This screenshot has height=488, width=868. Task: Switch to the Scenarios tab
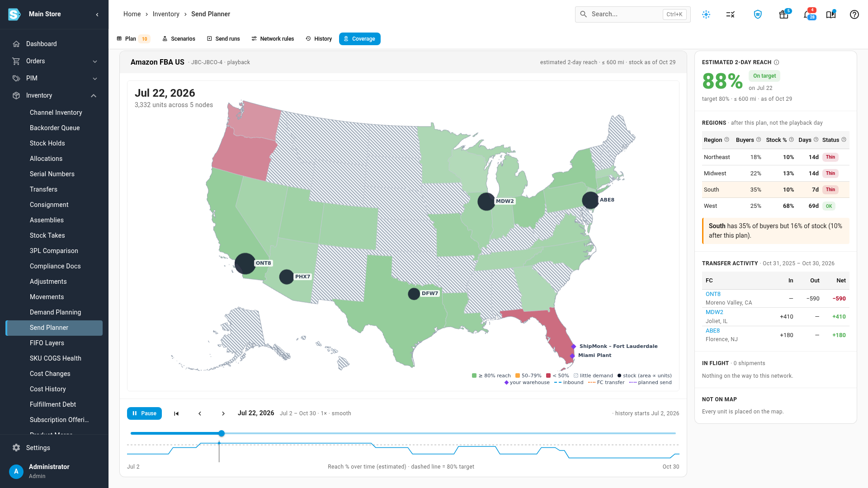[x=179, y=39]
